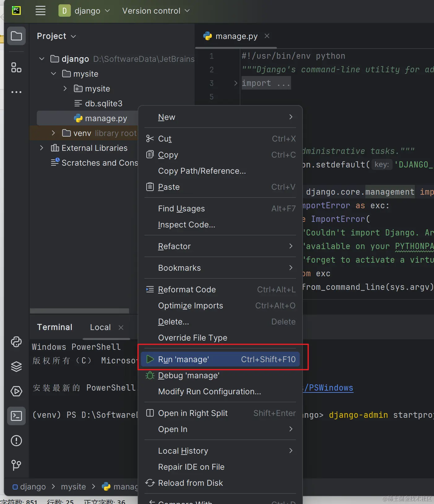Click the django project badge D icon

(65, 11)
